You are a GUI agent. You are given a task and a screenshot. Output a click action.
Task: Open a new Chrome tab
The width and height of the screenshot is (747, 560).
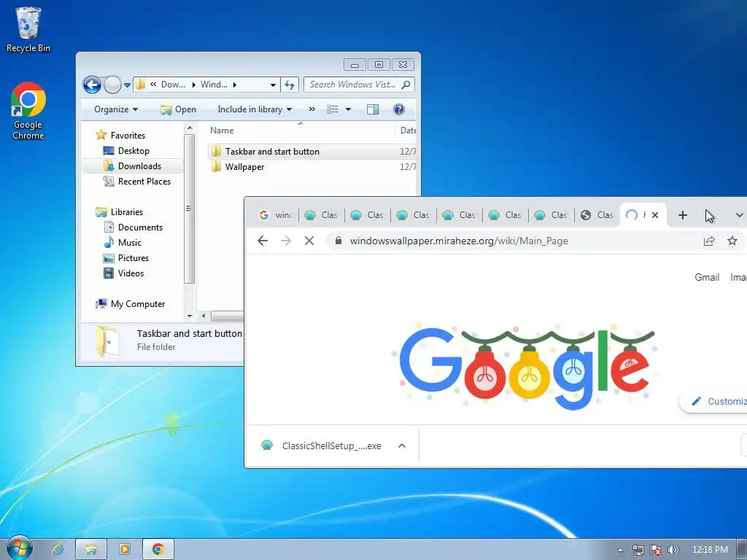coord(682,215)
